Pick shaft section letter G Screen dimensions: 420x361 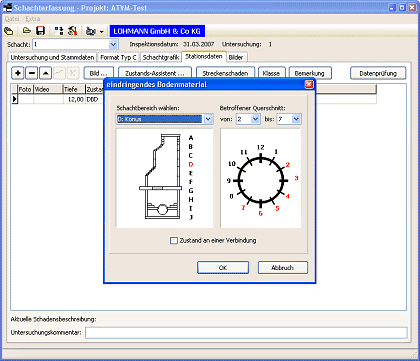pyautogui.click(x=191, y=191)
